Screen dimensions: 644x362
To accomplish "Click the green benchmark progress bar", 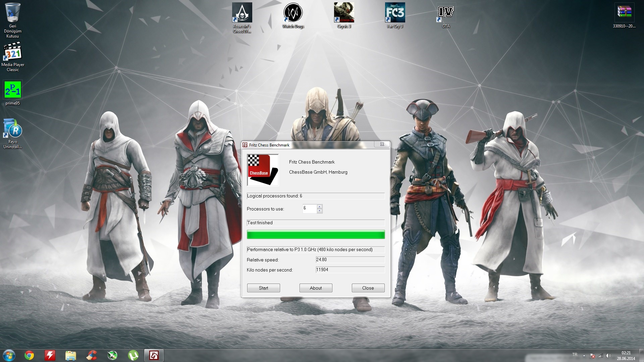I will tap(316, 235).
